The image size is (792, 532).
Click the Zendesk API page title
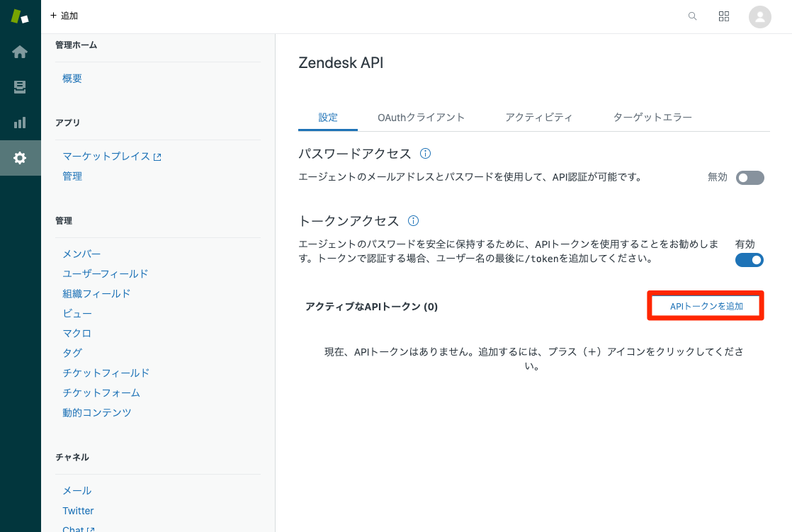pos(341,62)
